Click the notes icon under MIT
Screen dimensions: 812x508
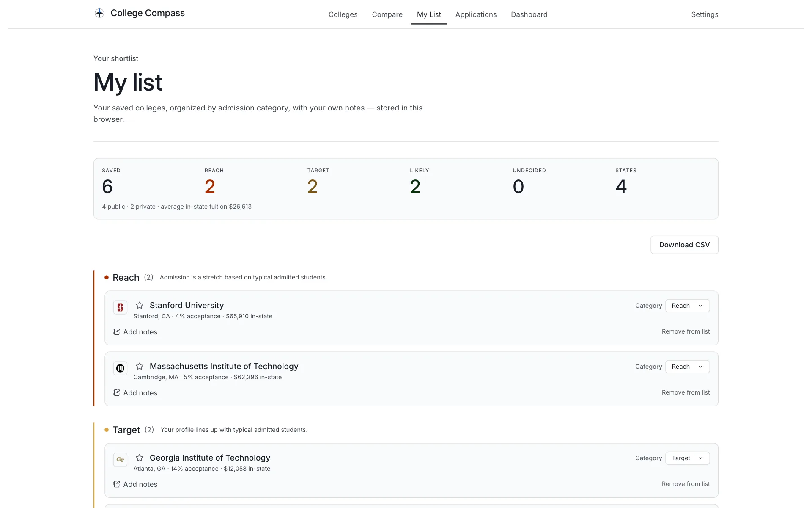[117, 393]
